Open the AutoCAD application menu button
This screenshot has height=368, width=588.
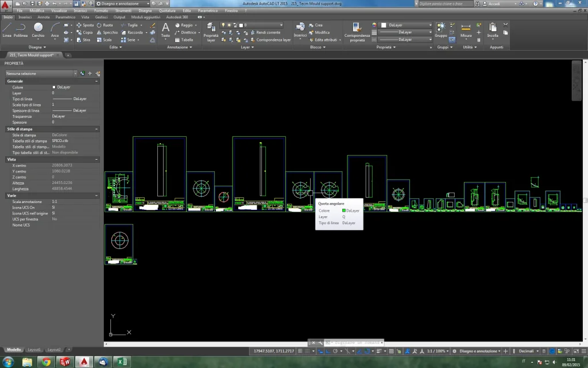(x=5, y=5)
